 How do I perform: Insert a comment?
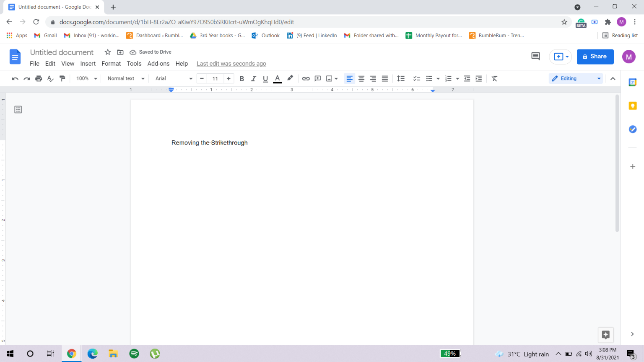tap(317, 78)
